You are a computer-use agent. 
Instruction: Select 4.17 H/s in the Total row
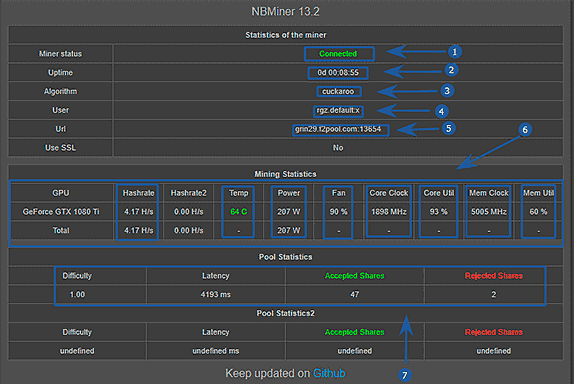coord(138,230)
